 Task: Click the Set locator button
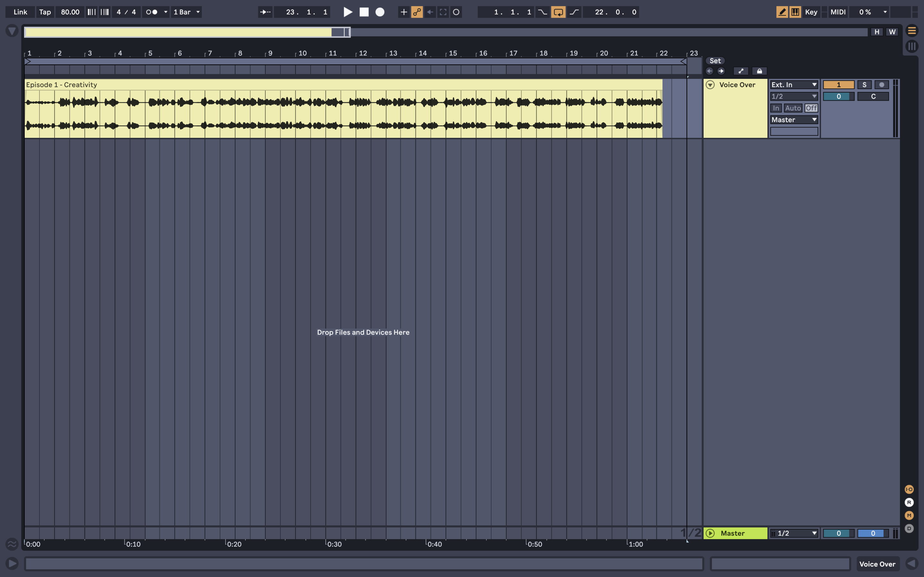click(714, 60)
